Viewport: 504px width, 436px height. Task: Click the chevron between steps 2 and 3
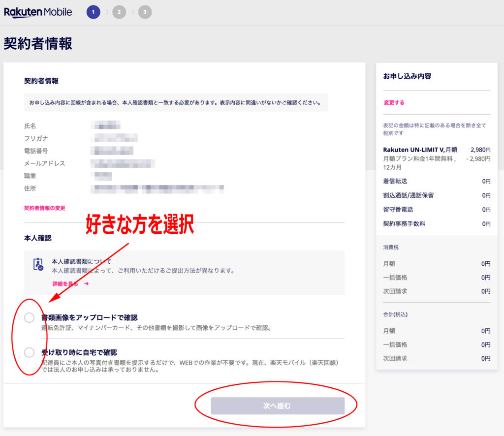tap(132, 12)
